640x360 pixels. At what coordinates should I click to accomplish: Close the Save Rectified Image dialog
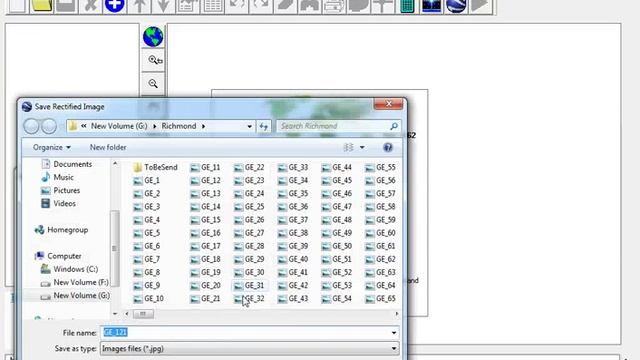point(388,104)
